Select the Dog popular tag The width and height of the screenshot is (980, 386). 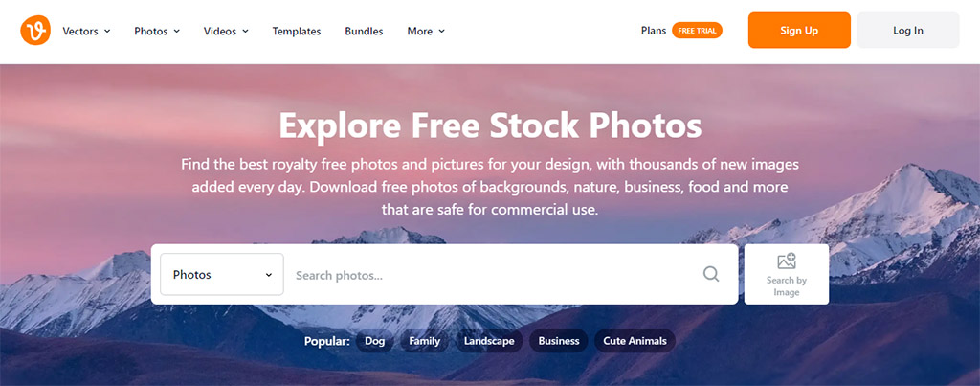374,341
